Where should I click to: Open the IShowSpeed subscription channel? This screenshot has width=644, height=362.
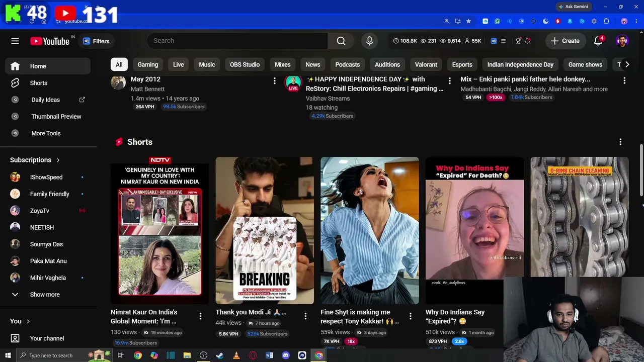[48, 177]
